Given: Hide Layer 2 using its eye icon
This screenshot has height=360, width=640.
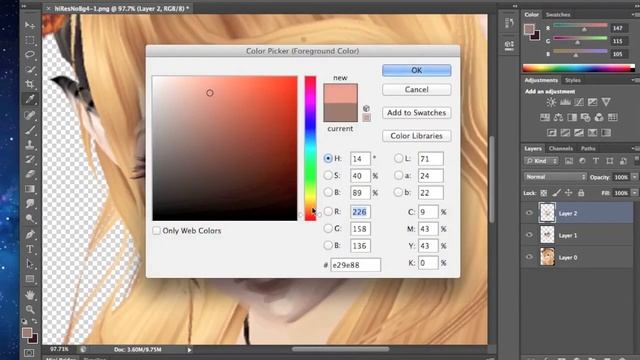Looking at the screenshot, I should pyautogui.click(x=529, y=213).
